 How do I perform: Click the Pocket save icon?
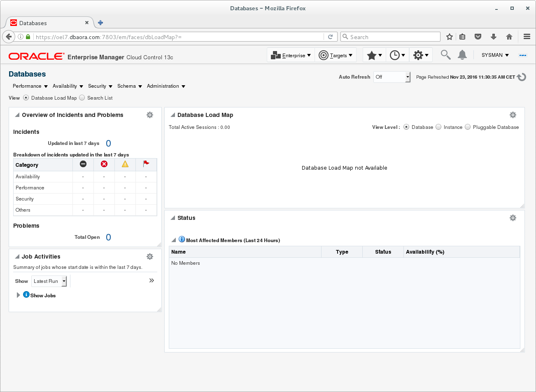tap(478, 37)
